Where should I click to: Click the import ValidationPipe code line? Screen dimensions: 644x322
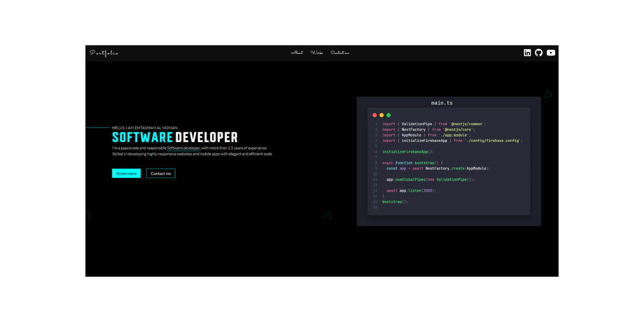434,124
